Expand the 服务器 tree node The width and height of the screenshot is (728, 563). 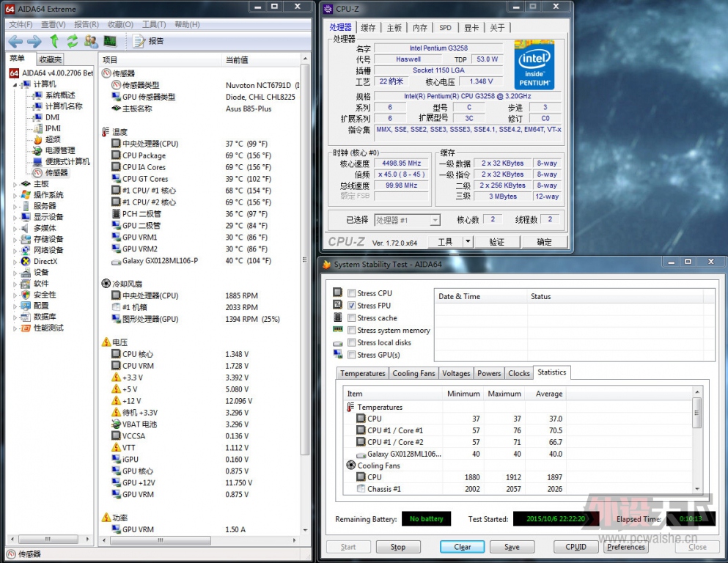coord(15,207)
